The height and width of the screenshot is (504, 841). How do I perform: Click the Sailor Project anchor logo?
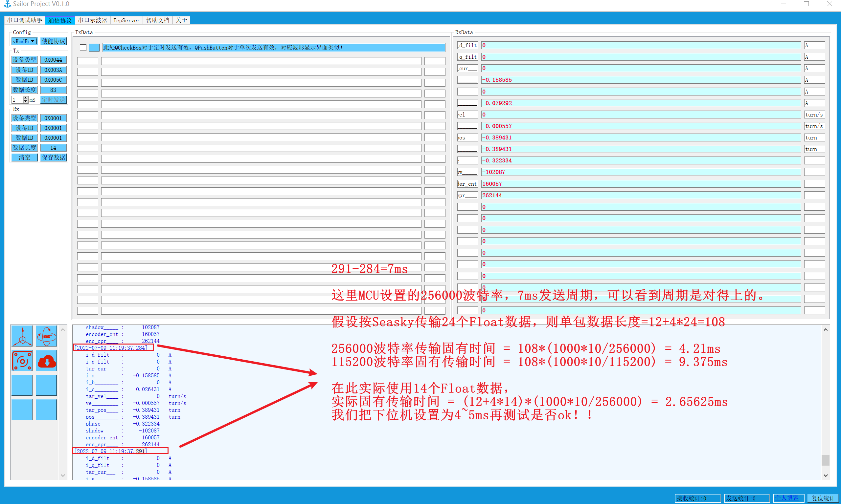[x=7, y=4]
